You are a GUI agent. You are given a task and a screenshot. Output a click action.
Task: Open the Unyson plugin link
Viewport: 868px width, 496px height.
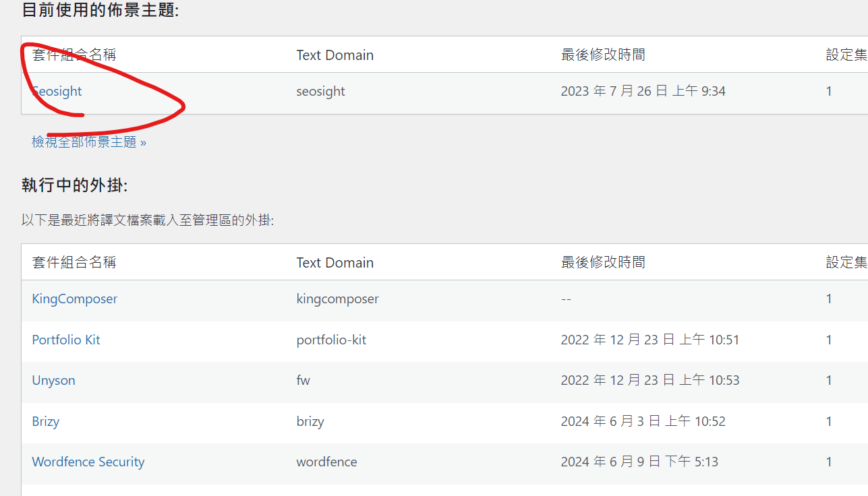coord(53,380)
